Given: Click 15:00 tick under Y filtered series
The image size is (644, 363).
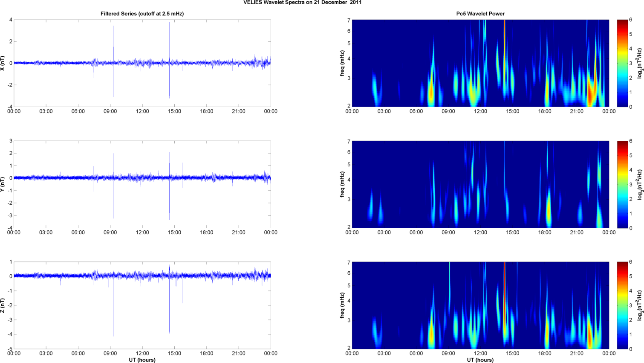Looking at the screenshot, I should pyautogui.click(x=174, y=232).
